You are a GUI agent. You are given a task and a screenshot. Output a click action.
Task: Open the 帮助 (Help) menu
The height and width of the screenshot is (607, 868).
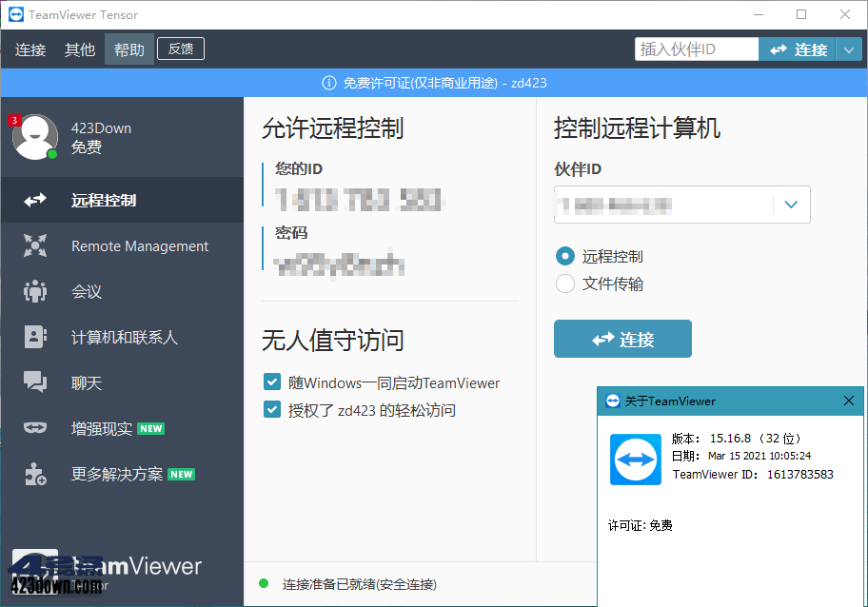[128, 49]
